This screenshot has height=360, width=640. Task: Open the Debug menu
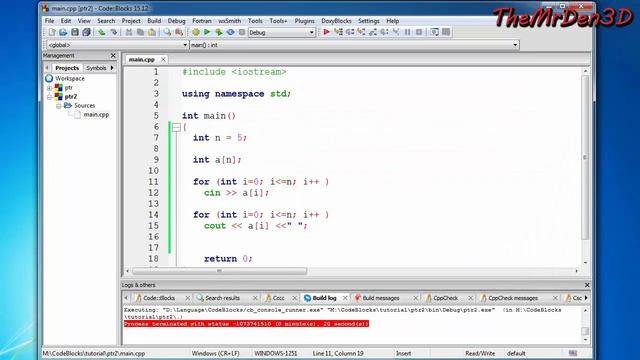pyautogui.click(x=176, y=21)
